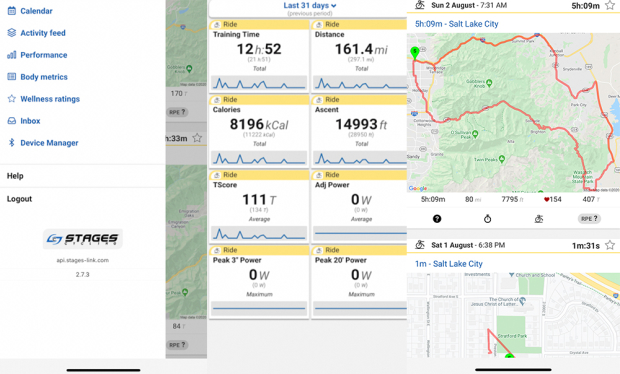Click the cyclist icon under ride stats
The image size is (620, 374).
(539, 219)
